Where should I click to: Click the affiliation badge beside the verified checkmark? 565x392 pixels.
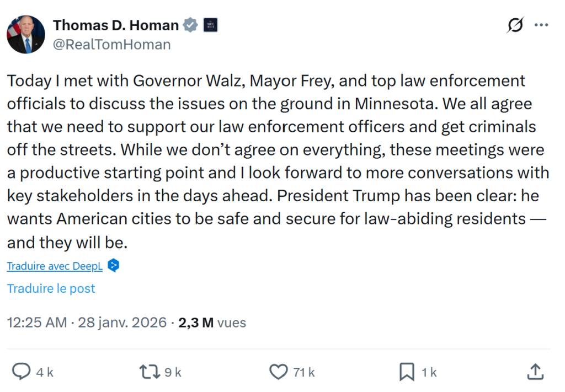[211, 25]
